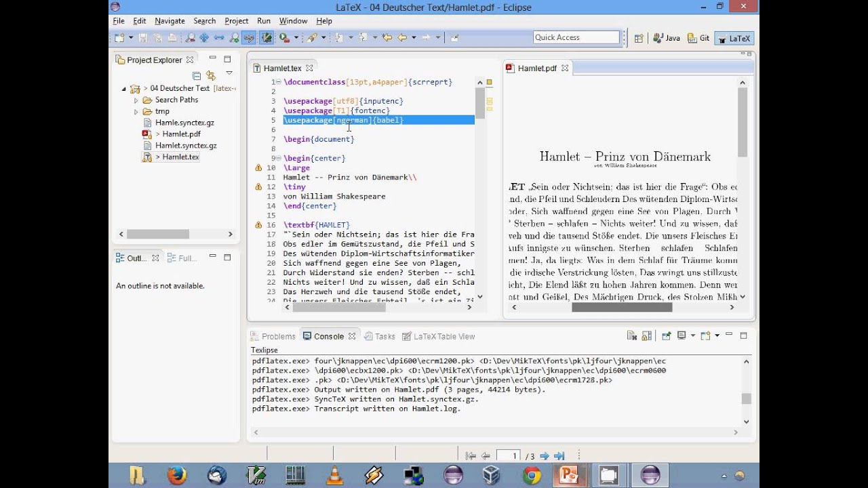Image resolution: width=868 pixels, height=488 pixels.
Task: Go to the next PDF page
Action: coord(544,456)
